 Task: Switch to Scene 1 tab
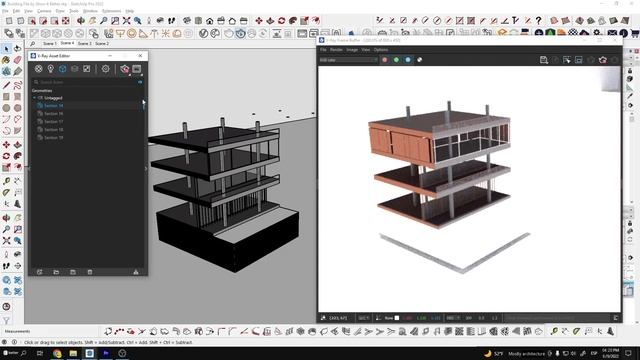pos(50,43)
